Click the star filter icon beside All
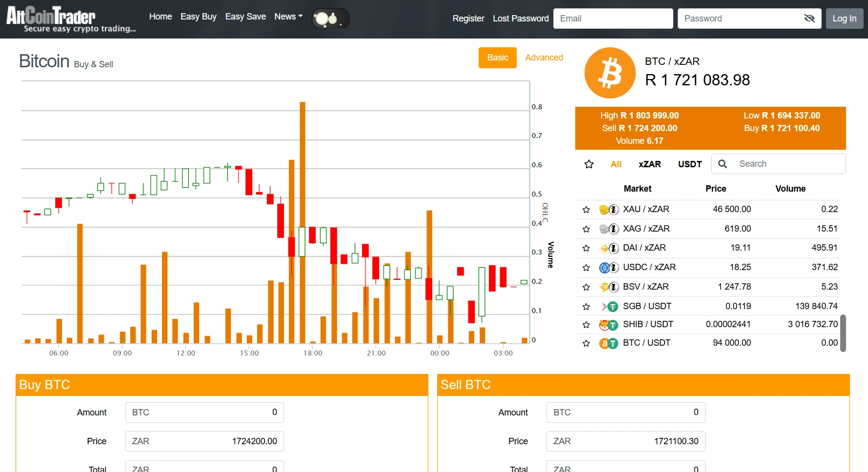Image resolution: width=868 pixels, height=472 pixels. [x=589, y=164]
